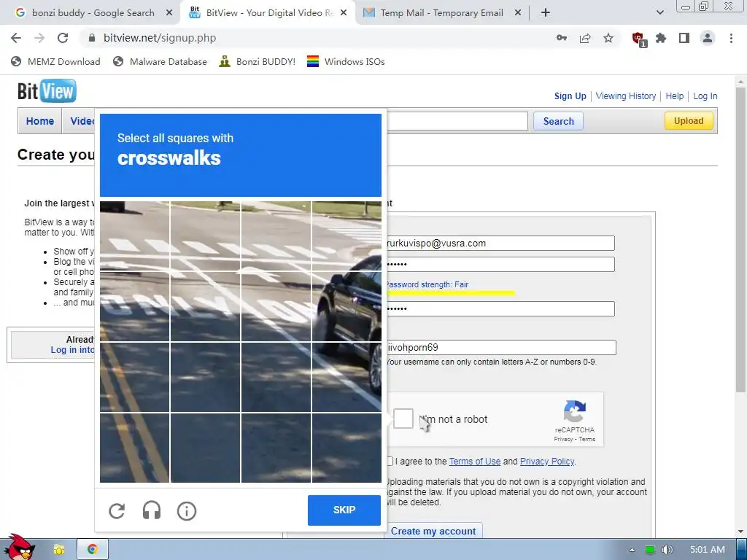
Task: Open file explorer taskbar icon
Action: pos(58,550)
